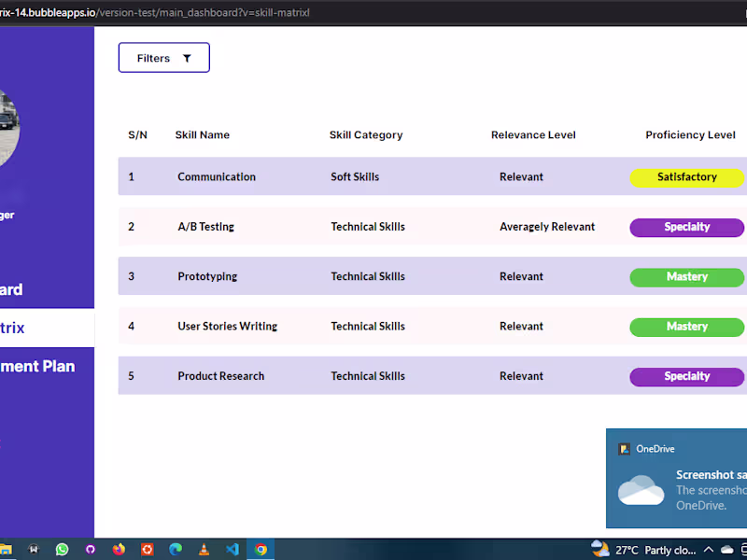Click the Mastery badge for Prototyping
Viewport: 747px width, 560px height.
pyautogui.click(x=686, y=276)
